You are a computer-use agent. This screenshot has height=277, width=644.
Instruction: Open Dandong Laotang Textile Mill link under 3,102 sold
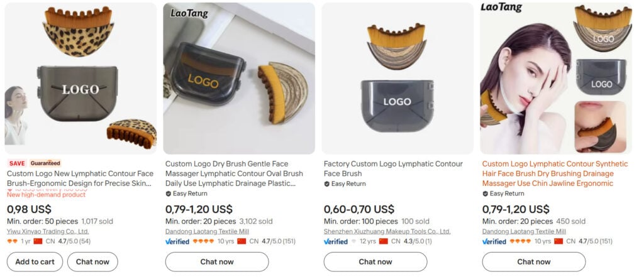(x=207, y=231)
